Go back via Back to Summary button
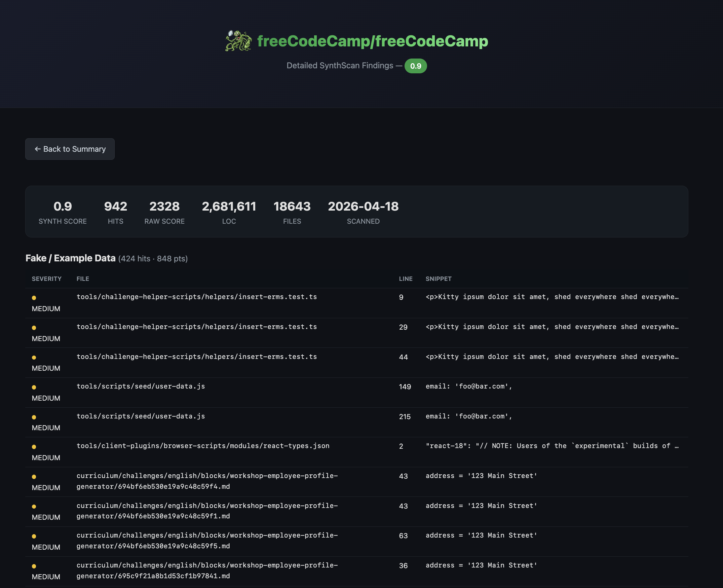The image size is (723, 588). click(70, 149)
